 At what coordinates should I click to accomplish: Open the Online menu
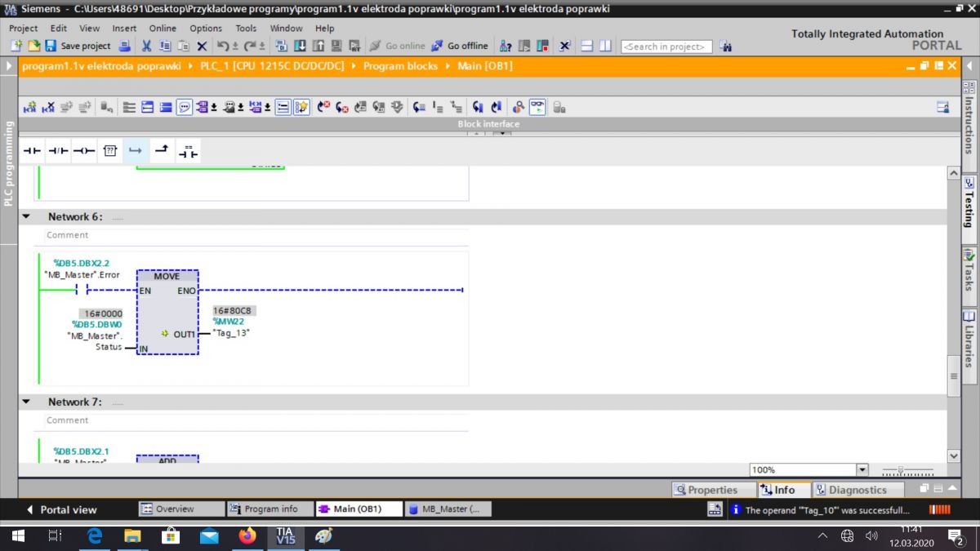tap(163, 28)
